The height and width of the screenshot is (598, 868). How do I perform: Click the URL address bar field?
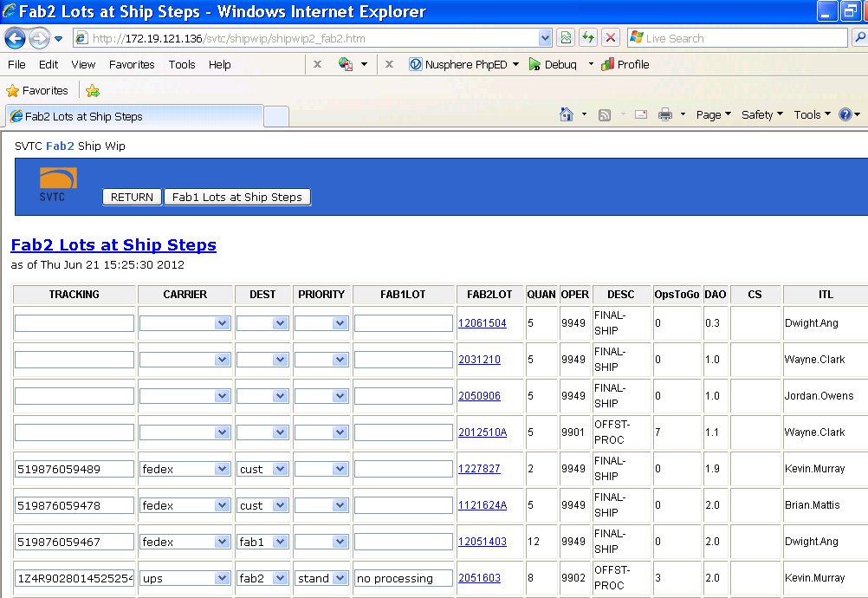(x=314, y=38)
